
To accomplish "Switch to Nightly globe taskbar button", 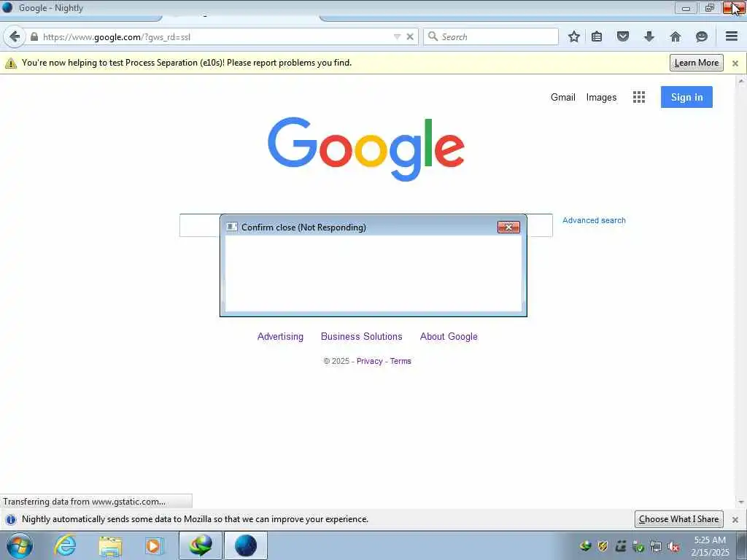I will [246, 545].
